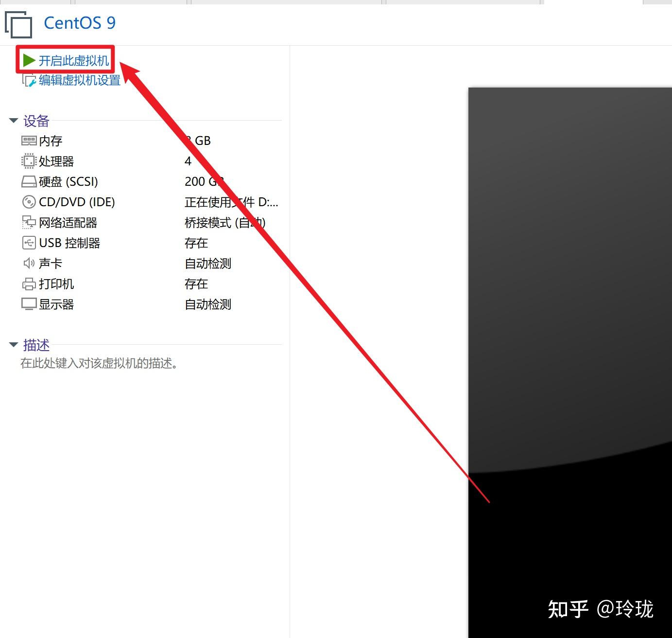This screenshot has width=672, height=638.
Task: Select the 打印机 printer device icon
Action: click(x=30, y=284)
